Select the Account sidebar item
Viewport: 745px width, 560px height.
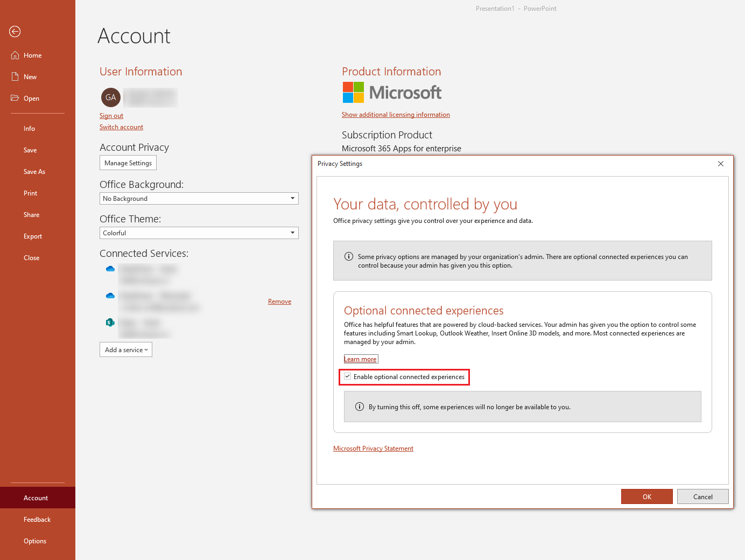point(38,498)
